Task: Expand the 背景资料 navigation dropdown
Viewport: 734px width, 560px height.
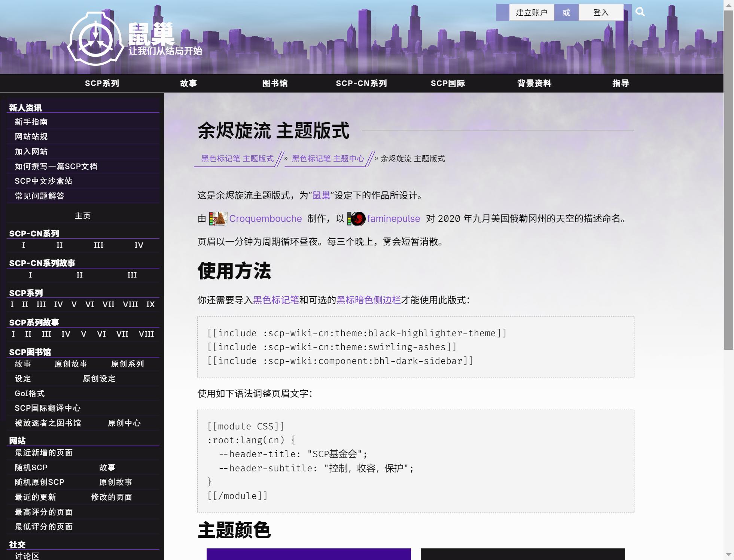Action: [534, 83]
